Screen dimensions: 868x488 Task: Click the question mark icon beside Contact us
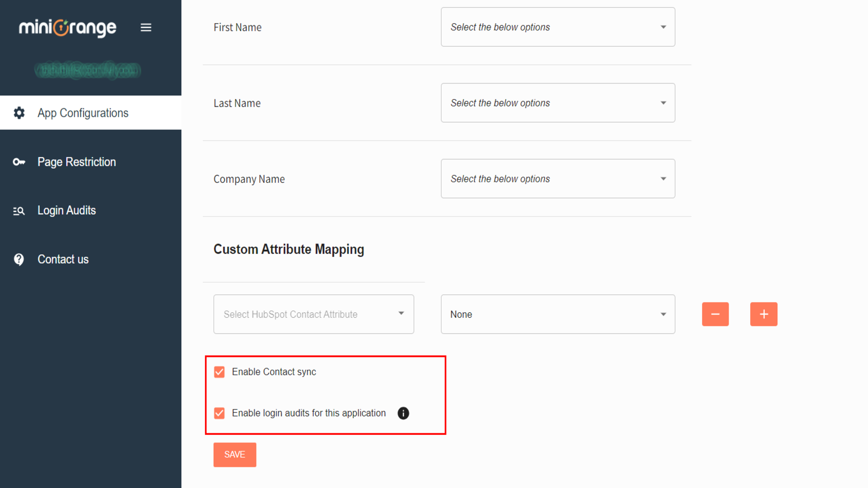pos(18,259)
